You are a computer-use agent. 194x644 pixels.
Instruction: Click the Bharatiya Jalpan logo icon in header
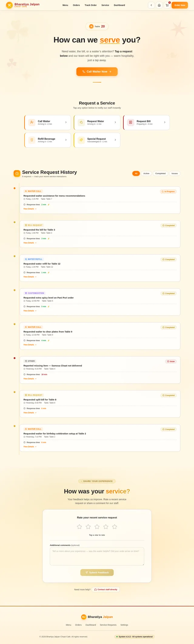tap(9, 5)
